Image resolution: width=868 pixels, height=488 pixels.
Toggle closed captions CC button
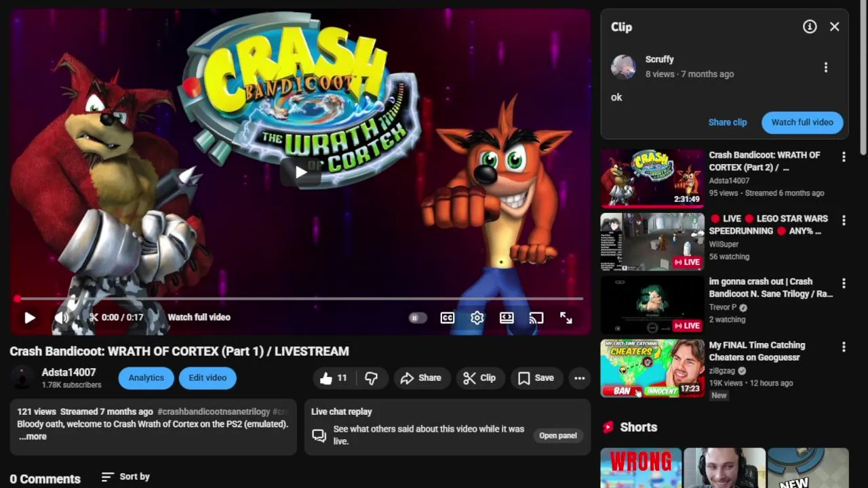(448, 317)
